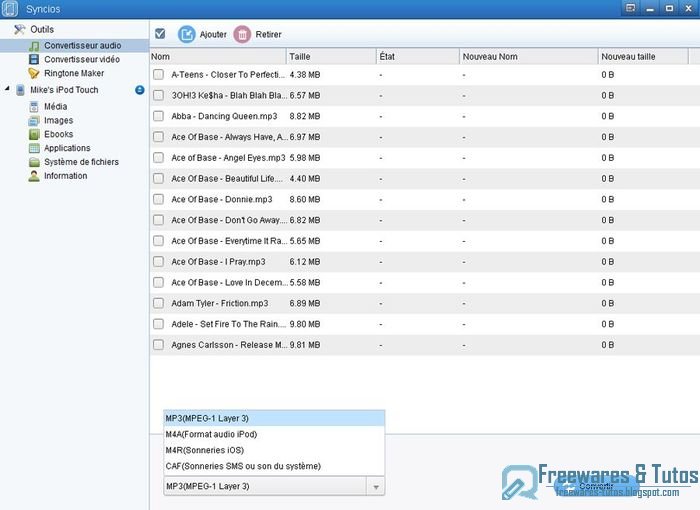Click the 8.82 MB size cell
The width and height of the screenshot is (700, 510).
coord(305,116)
